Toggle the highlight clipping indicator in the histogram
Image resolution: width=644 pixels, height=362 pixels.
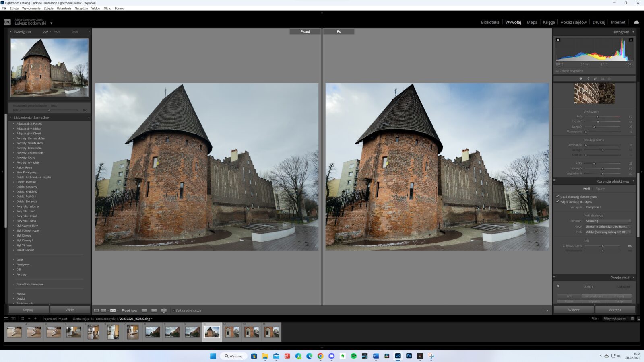(631, 40)
